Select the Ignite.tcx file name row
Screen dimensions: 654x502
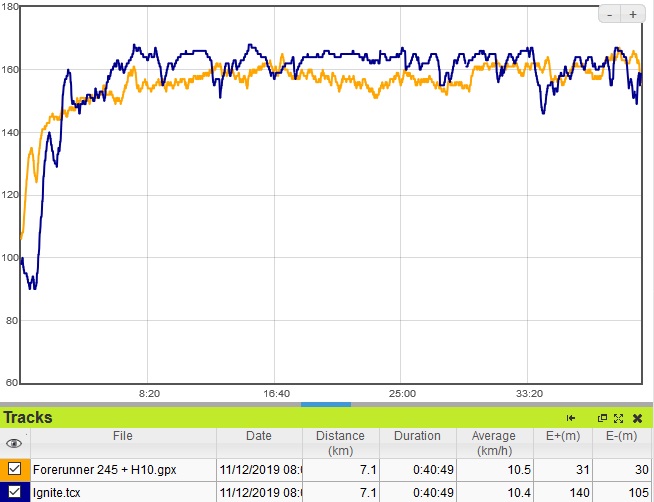tap(56, 492)
